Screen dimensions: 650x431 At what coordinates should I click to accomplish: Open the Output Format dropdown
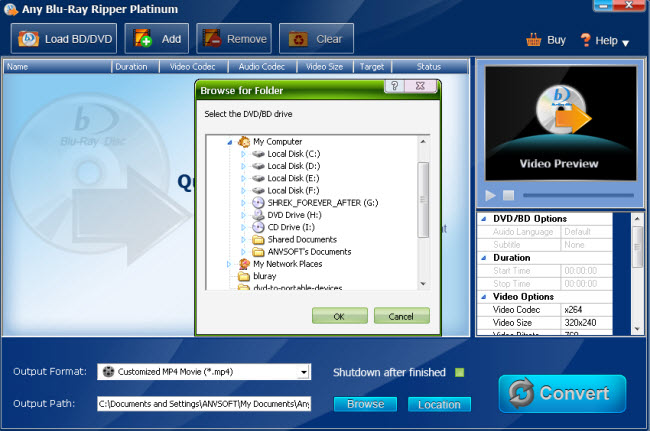click(x=304, y=372)
